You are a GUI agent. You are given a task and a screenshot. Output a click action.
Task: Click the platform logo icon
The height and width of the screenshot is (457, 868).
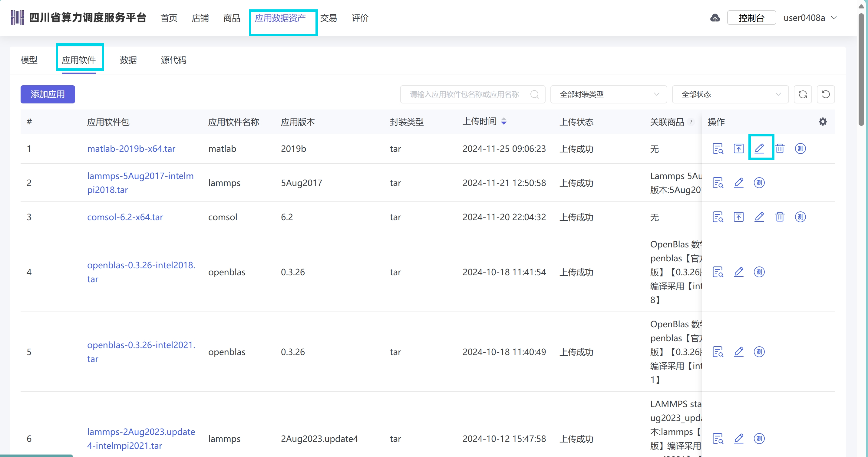pos(18,18)
